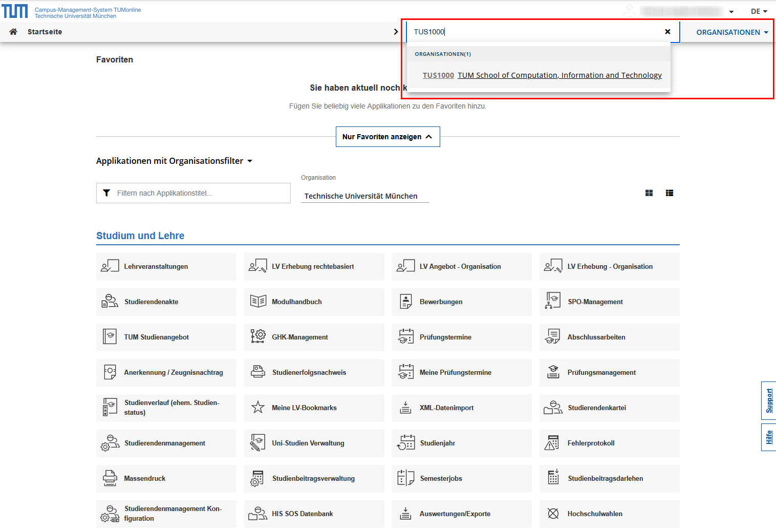Switch to list view icon
This screenshot has width=776, height=532.
(x=670, y=193)
